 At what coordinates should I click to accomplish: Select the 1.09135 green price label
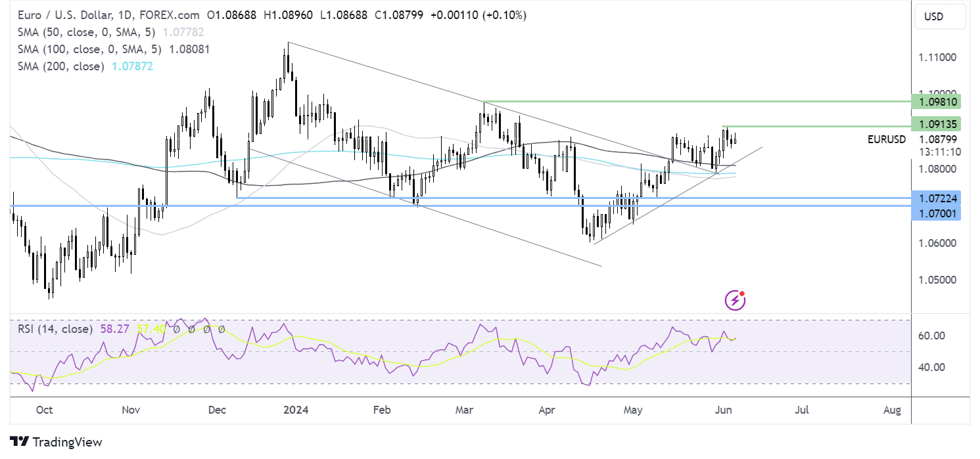pyautogui.click(x=937, y=125)
